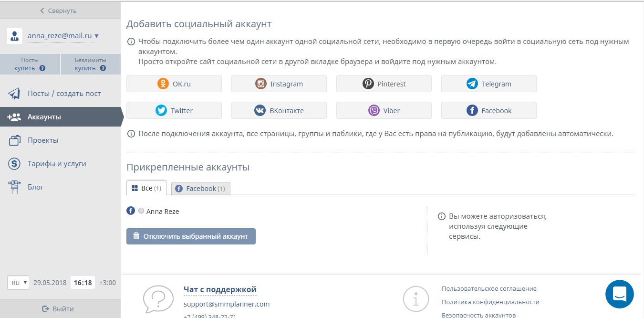
Task: Open the RU language dropdown
Action: pos(18,282)
